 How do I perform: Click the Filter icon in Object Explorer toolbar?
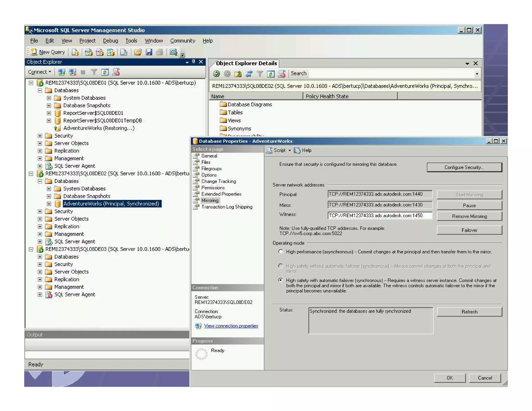coord(94,72)
